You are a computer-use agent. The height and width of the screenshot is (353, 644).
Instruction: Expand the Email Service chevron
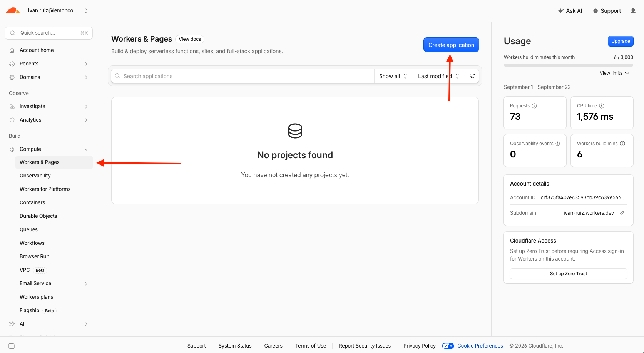[86, 284]
